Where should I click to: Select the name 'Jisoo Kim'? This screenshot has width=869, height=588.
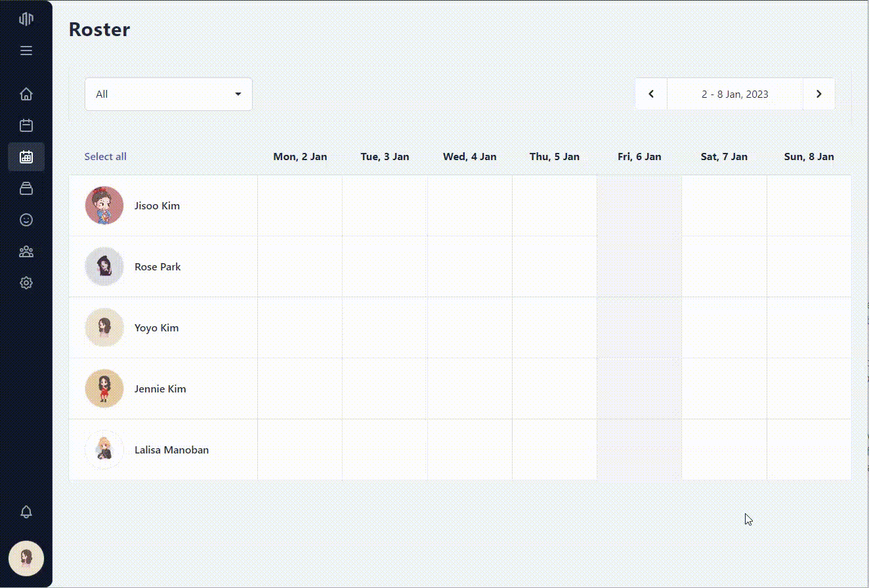coord(157,205)
